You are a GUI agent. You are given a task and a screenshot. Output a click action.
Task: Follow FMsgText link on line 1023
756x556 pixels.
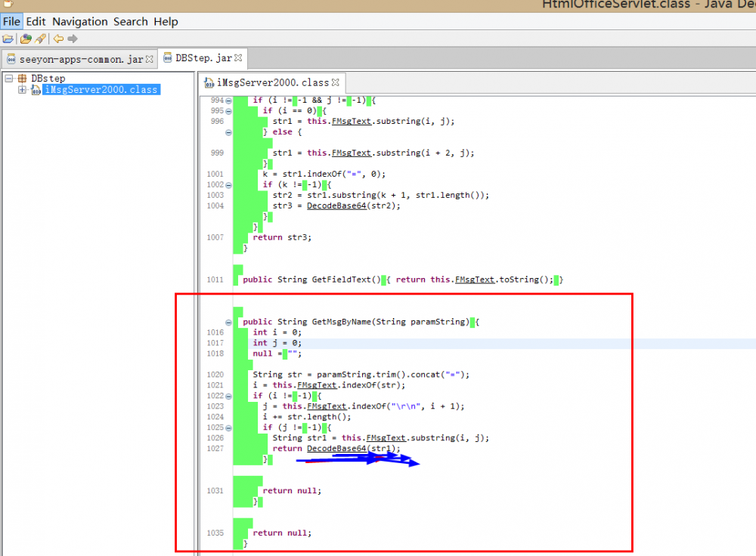click(x=327, y=406)
